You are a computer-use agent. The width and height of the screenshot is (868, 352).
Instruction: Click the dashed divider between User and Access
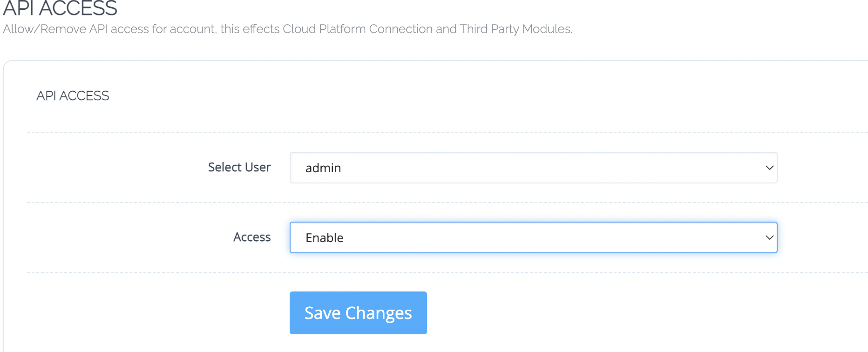[447, 203]
